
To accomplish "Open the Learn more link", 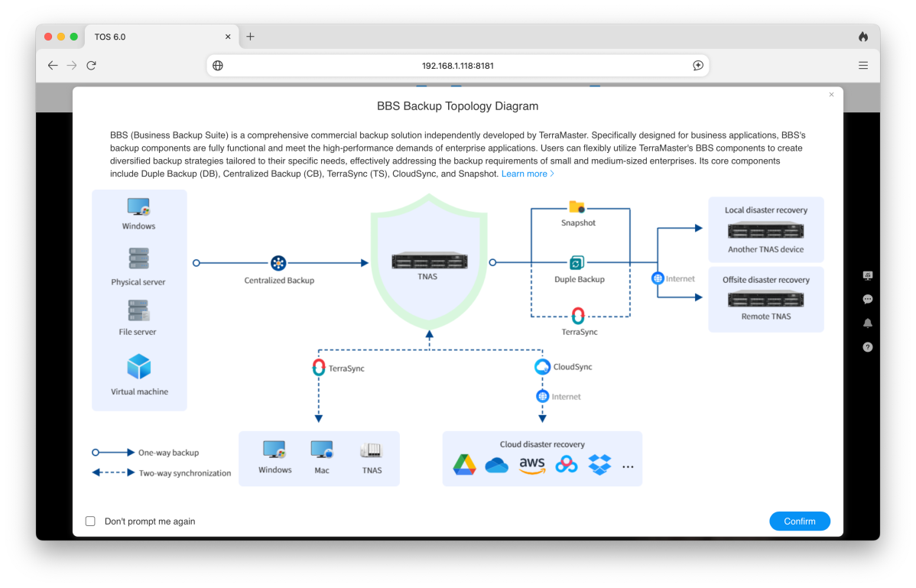I will 528,174.
